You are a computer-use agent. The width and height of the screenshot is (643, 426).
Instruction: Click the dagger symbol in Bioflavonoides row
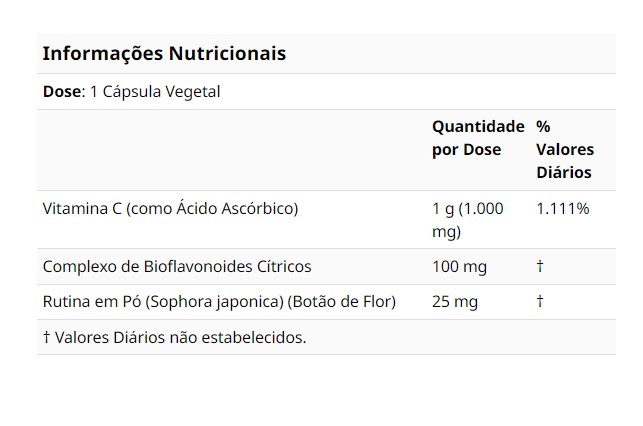(540, 267)
